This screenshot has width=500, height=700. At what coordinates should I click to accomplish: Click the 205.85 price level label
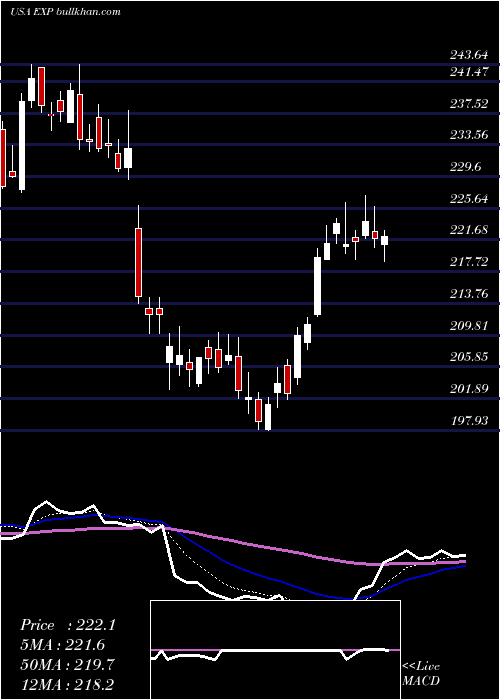pos(469,357)
